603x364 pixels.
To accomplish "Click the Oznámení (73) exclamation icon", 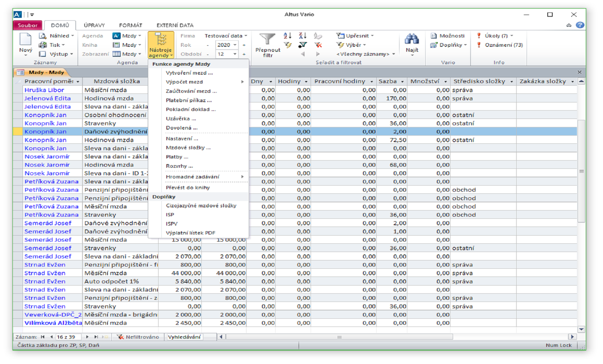I will (x=479, y=45).
